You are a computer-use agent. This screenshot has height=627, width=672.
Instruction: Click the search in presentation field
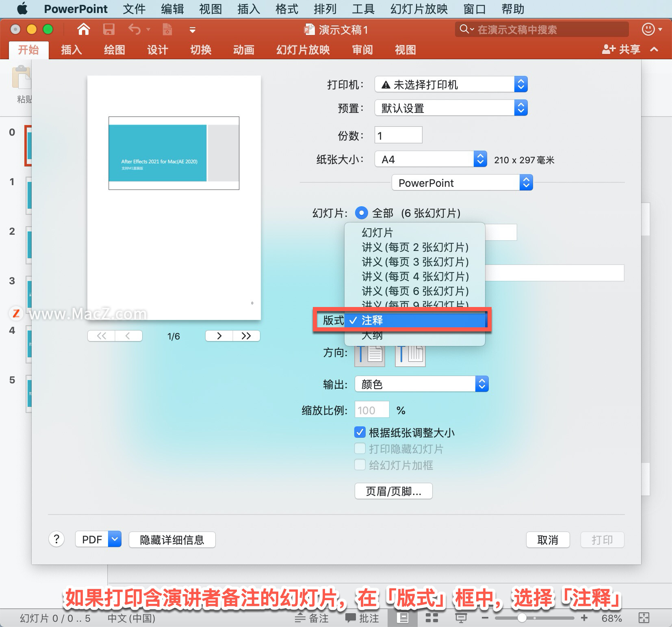pyautogui.click(x=542, y=29)
